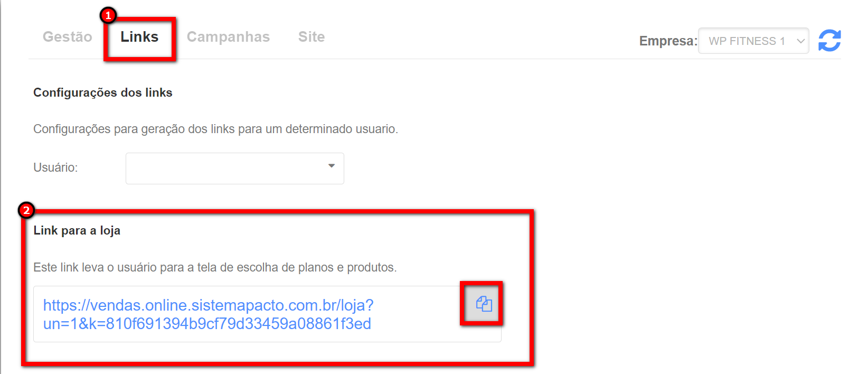Image resolution: width=868 pixels, height=374 pixels.
Task: Click the Usuário field label
Action: [x=55, y=167]
